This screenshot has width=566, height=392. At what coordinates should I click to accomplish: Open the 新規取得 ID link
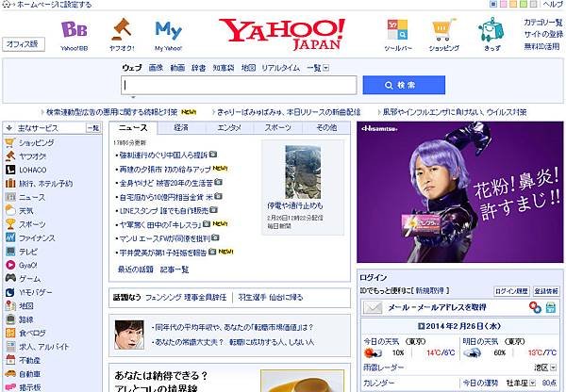point(429,290)
